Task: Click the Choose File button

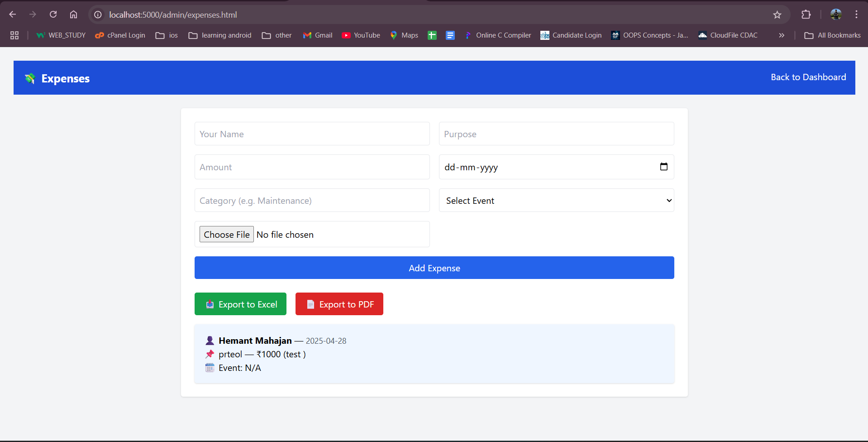Action: coord(226,234)
